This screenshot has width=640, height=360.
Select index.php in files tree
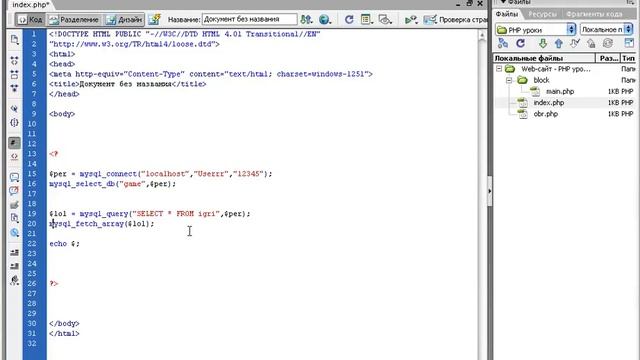pyautogui.click(x=549, y=103)
